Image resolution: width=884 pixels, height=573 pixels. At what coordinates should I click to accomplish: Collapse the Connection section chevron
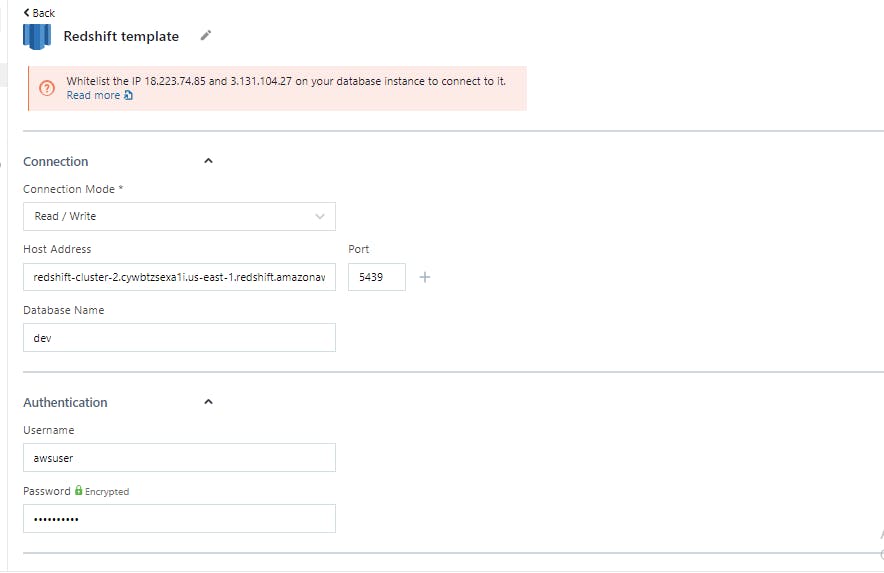coord(208,161)
